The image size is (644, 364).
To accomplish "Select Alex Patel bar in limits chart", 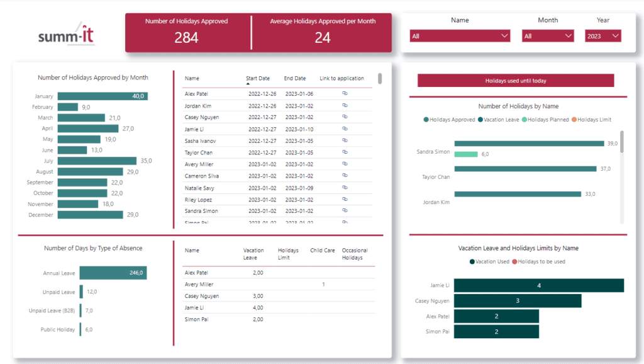I will click(x=496, y=316).
